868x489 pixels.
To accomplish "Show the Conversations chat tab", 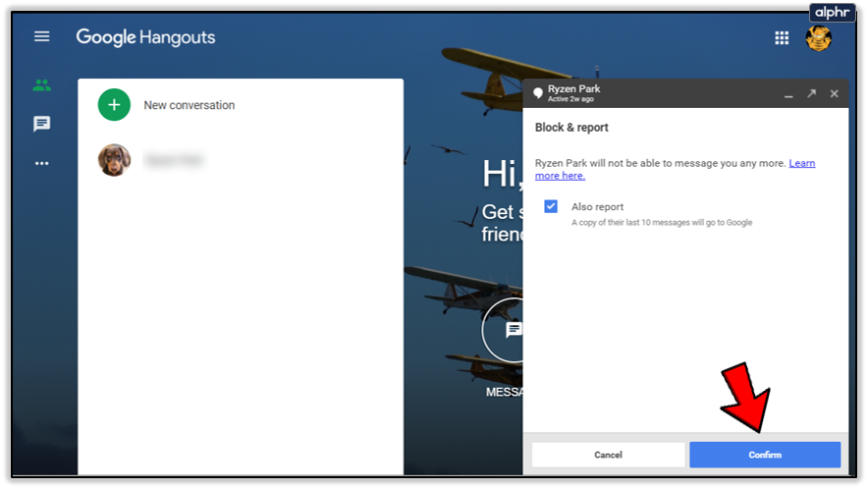I will pos(41,124).
